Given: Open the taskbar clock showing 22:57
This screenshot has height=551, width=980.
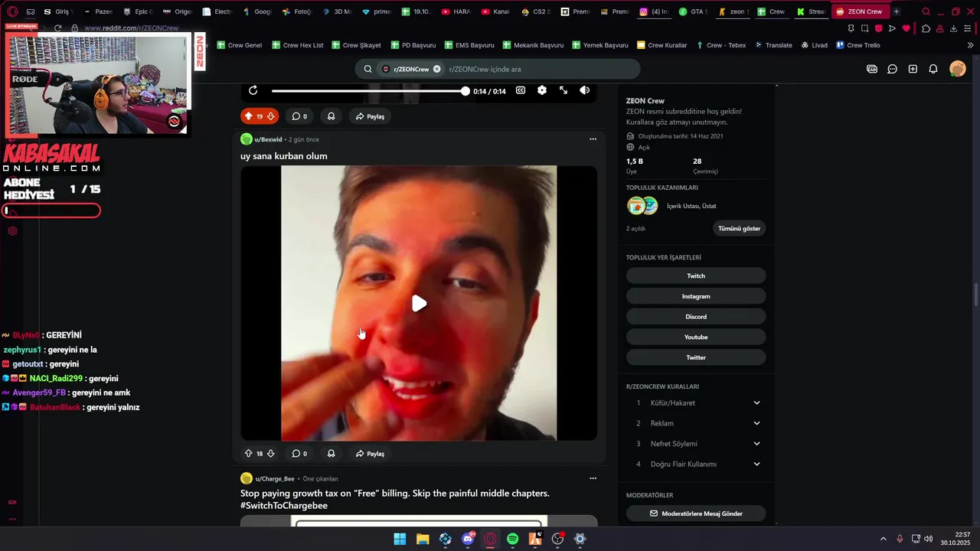Looking at the screenshot, I should pos(957,539).
